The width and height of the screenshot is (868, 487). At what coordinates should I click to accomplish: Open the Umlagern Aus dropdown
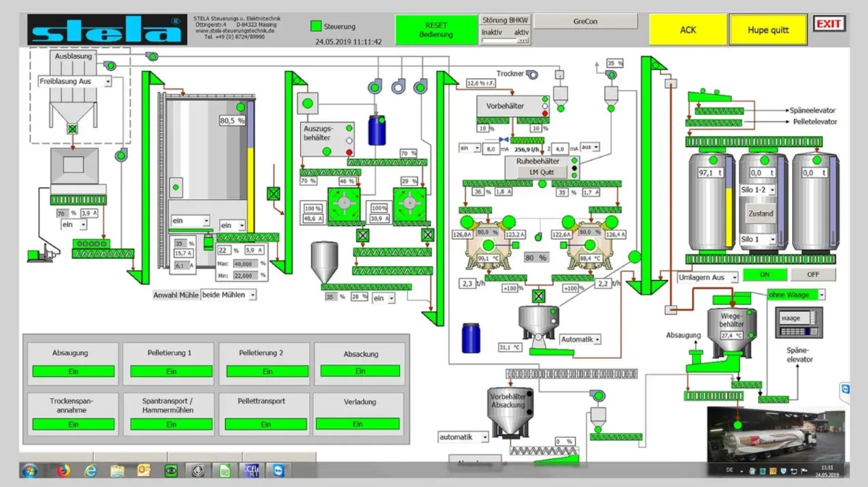[707, 278]
